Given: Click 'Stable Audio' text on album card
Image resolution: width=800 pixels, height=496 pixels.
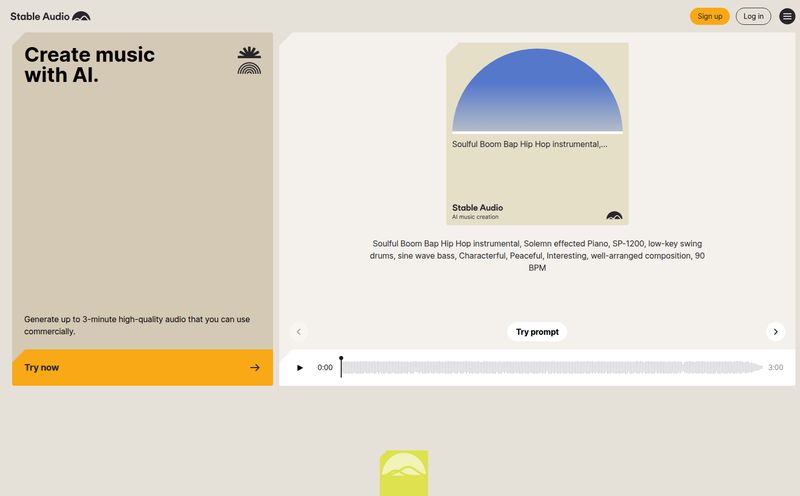Looking at the screenshot, I should (x=477, y=208).
